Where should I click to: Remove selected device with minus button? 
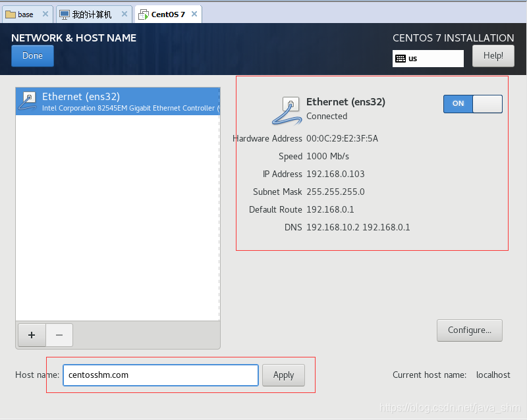pyautogui.click(x=59, y=335)
